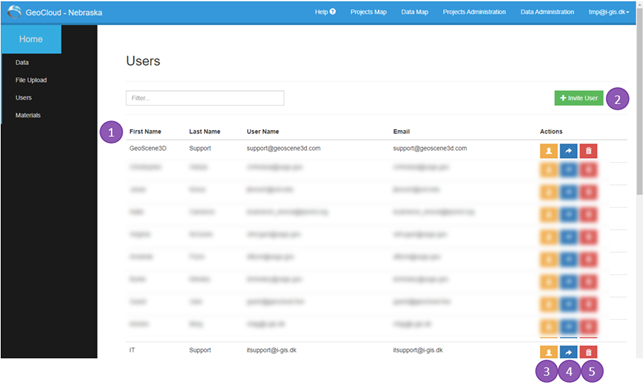The width and height of the screenshot is (643, 384).
Task: Delete GeoScene3D Support user via trash icon
Action: [588, 151]
